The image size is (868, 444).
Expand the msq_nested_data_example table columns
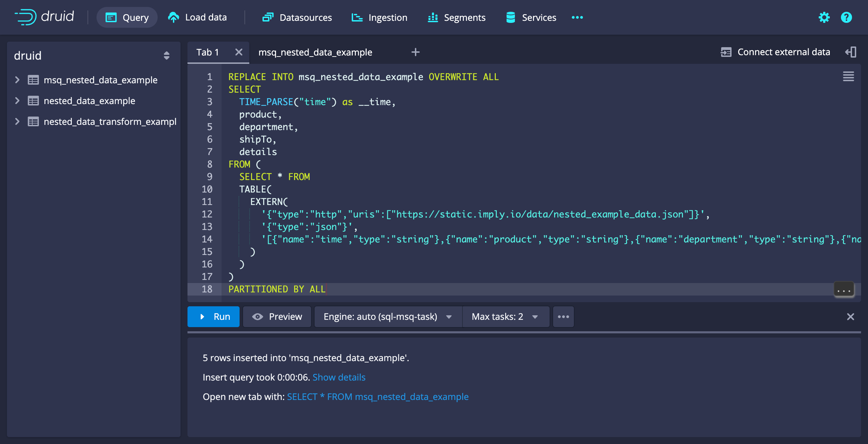17,80
